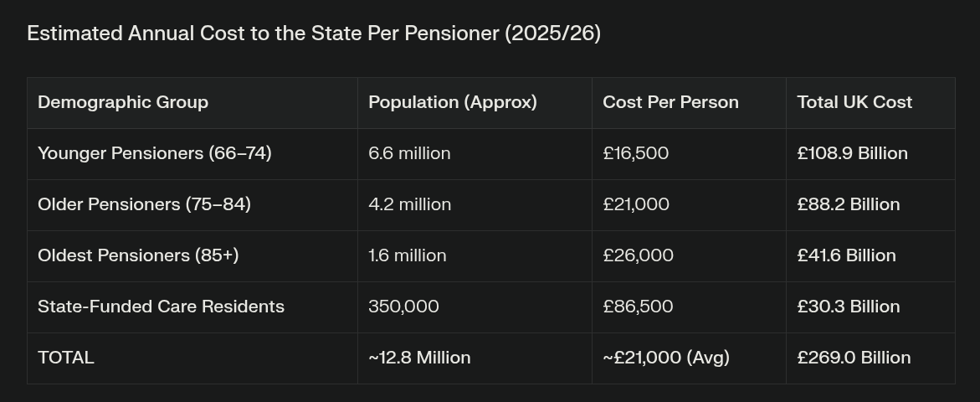The image size is (980, 402).
Task: Click the ~£21,000 (Avg) cell
Action: 666,358
